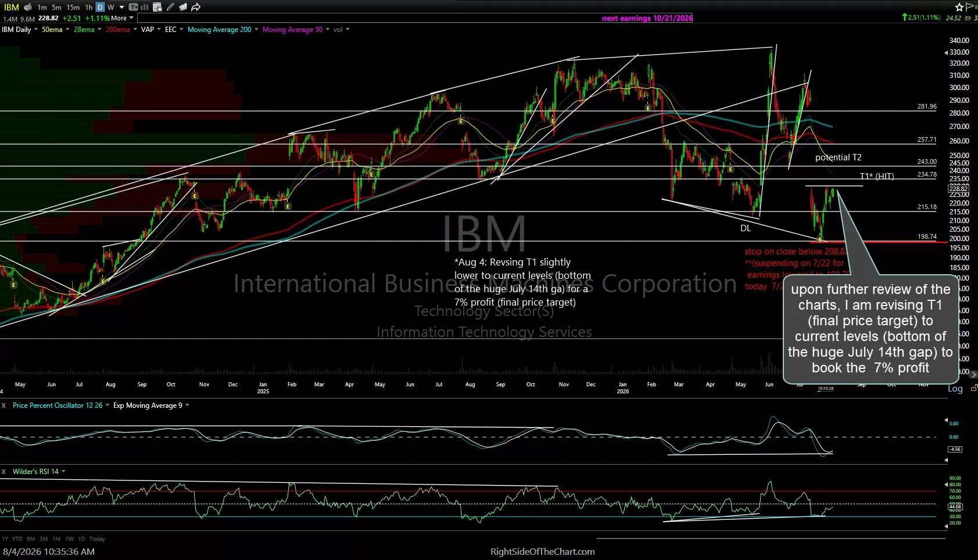Screen dimensions: 978x560
Task: Set chart range to 6M
Action: pyautogui.click(x=31, y=539)
